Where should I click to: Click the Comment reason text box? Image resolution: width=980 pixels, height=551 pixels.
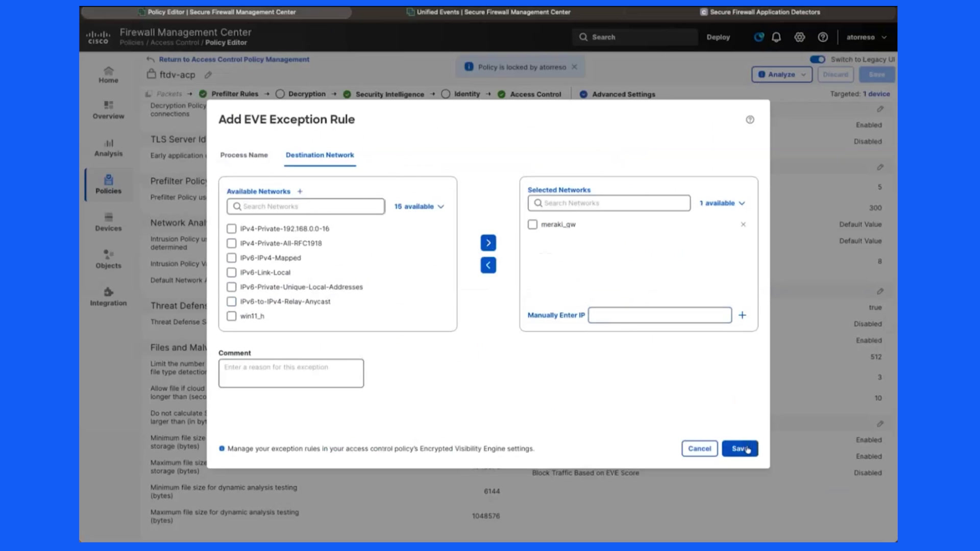tap(291, 373)
